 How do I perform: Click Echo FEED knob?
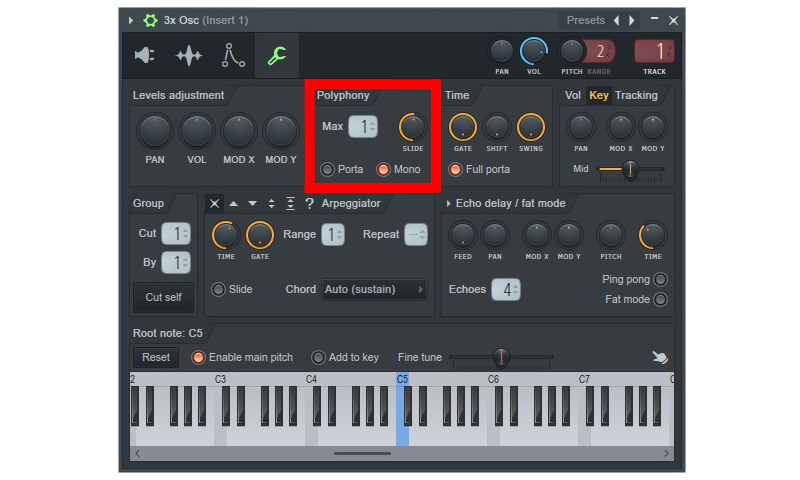pos(462,235)
